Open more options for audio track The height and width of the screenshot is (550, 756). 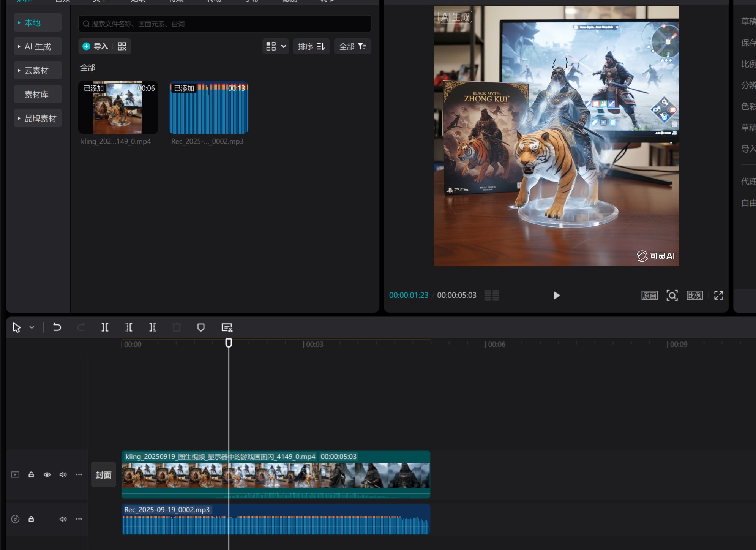pos(79,519)
